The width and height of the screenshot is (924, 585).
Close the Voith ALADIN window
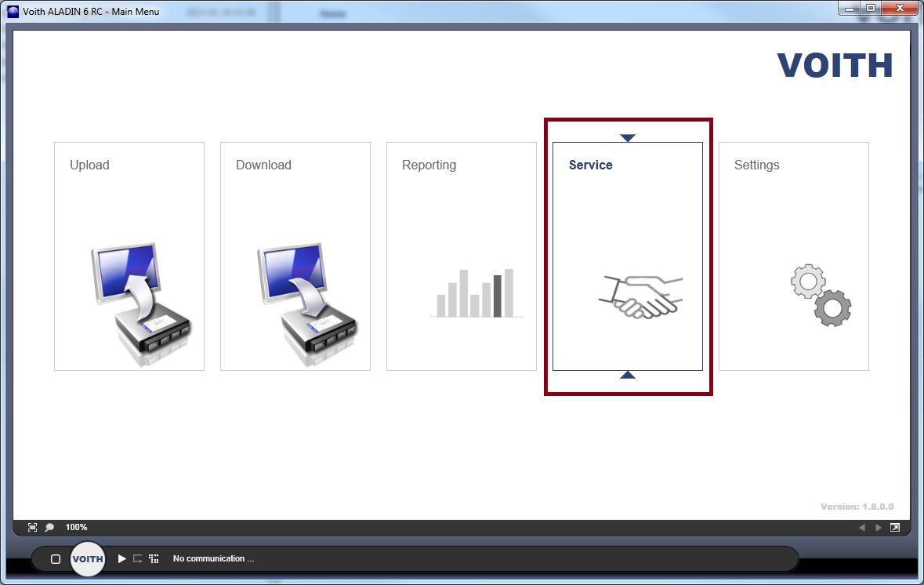[x=900, y=9]
